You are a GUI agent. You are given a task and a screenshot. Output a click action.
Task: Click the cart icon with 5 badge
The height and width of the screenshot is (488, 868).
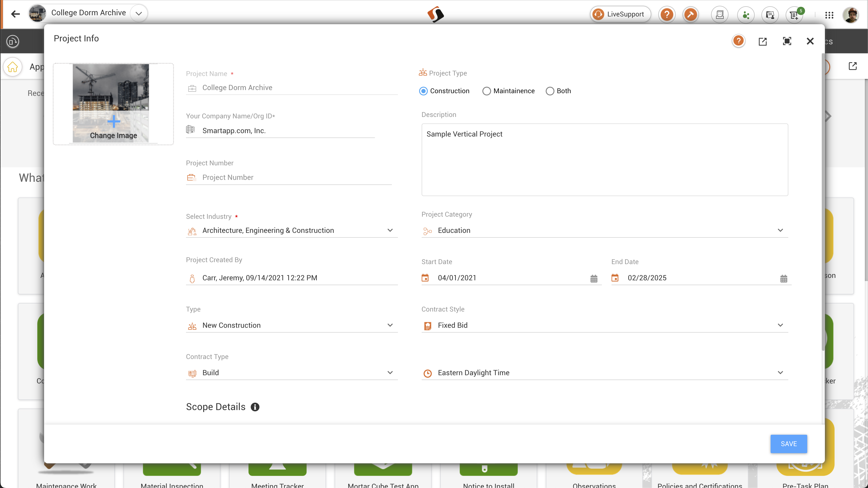(794, 15)
